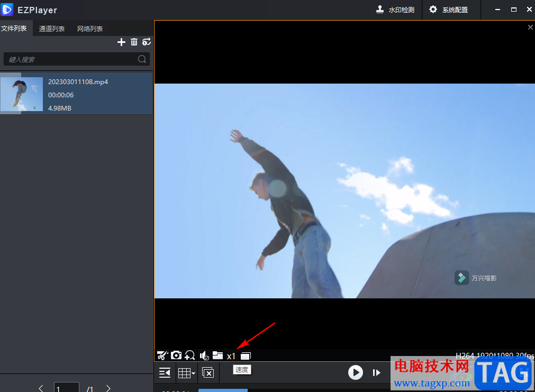The height and width of the screenshot is (392, 535).
Task: Open the grid window layout dropdown
Action: tap(186, 373)
